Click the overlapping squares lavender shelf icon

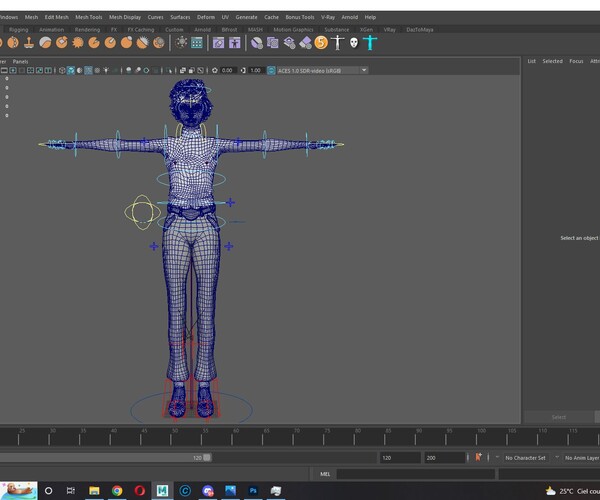coord(272,42)
